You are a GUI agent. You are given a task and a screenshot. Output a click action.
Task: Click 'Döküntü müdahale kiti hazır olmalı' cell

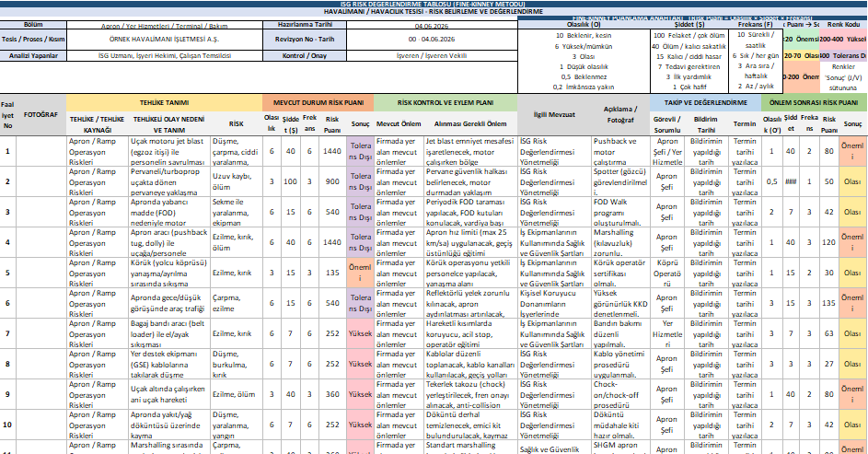pos(620,425)
